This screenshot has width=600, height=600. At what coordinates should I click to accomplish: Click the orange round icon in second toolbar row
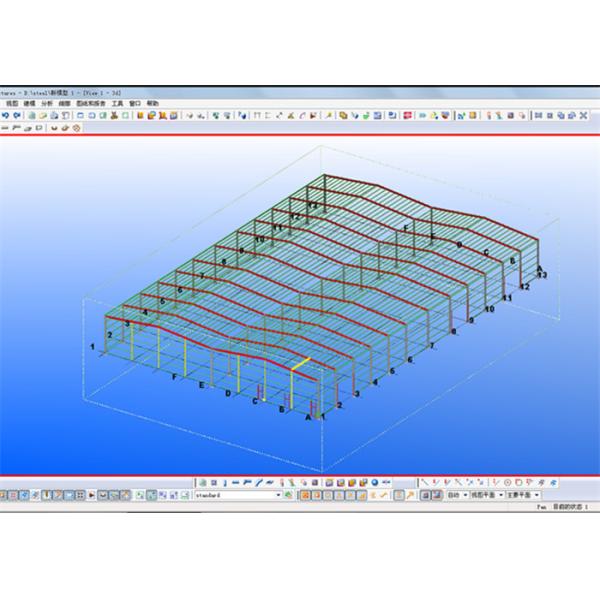click(77, 128)
